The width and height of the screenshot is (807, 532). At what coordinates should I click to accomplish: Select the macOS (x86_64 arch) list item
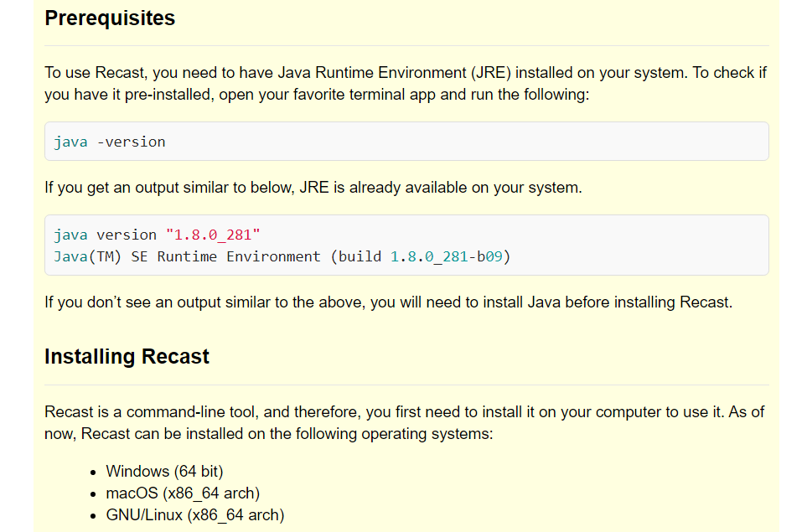pyautogui.click(x=182, y=493)
